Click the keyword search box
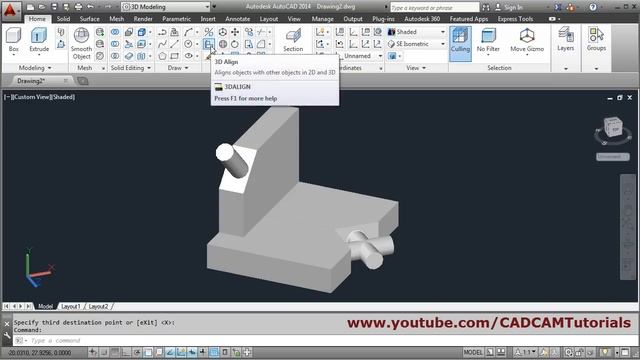Screen dimensions: 640x360 [434, 7]
